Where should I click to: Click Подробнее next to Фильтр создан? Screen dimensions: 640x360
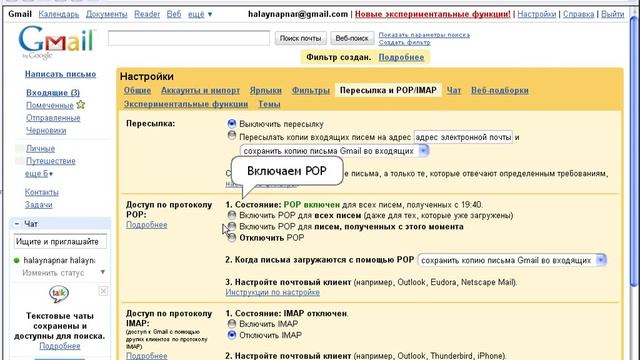coord(401,58)
